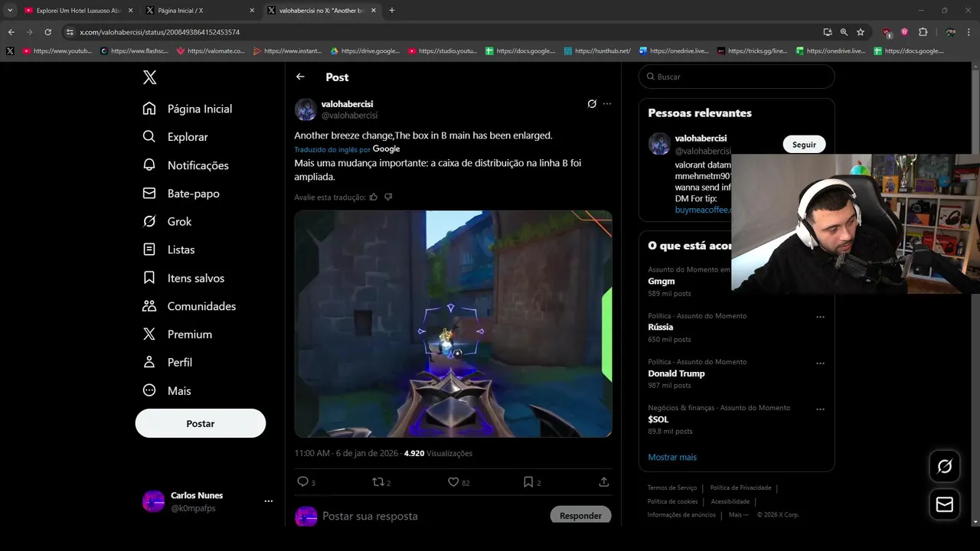Open Grok from sidebar
The image size is (980, 551).
(167, 221)
